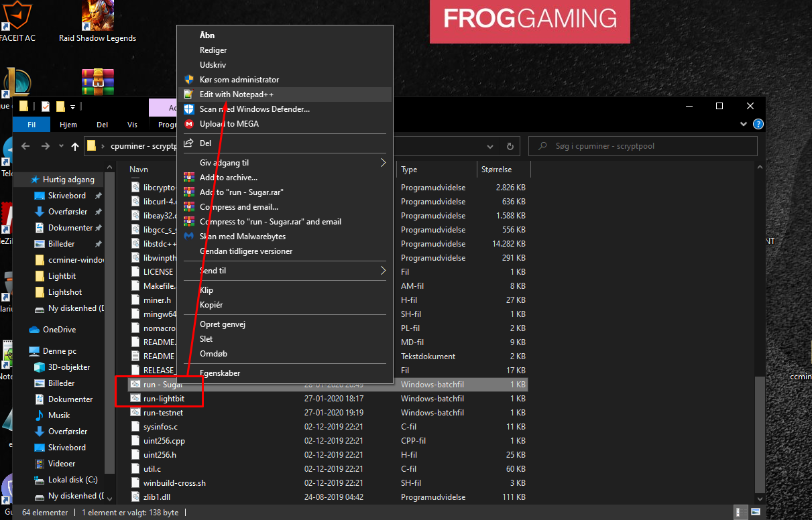
Task: Select Gendan tidligere versioner
Action: [246, 251]
